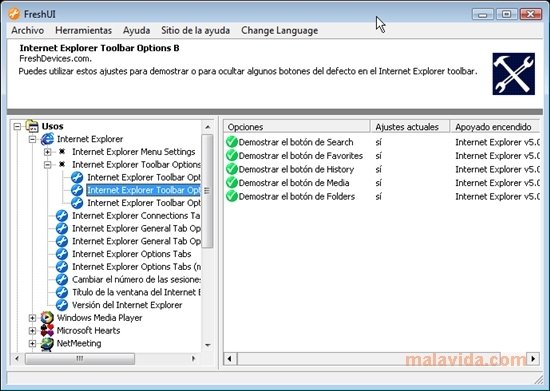The image size is (550, 391).
Task: Click wrench icon beside Cambiar el número
Action: (x=62, y=279)
